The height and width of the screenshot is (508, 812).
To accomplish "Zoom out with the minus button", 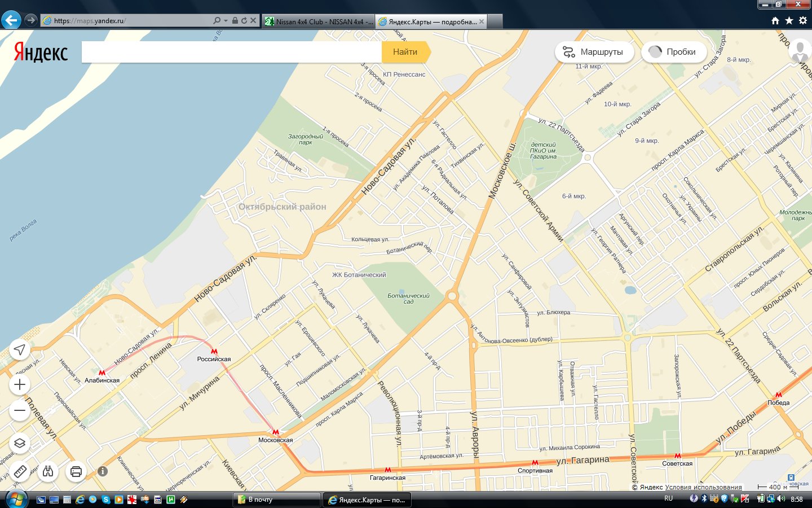I will coord(20,410).
